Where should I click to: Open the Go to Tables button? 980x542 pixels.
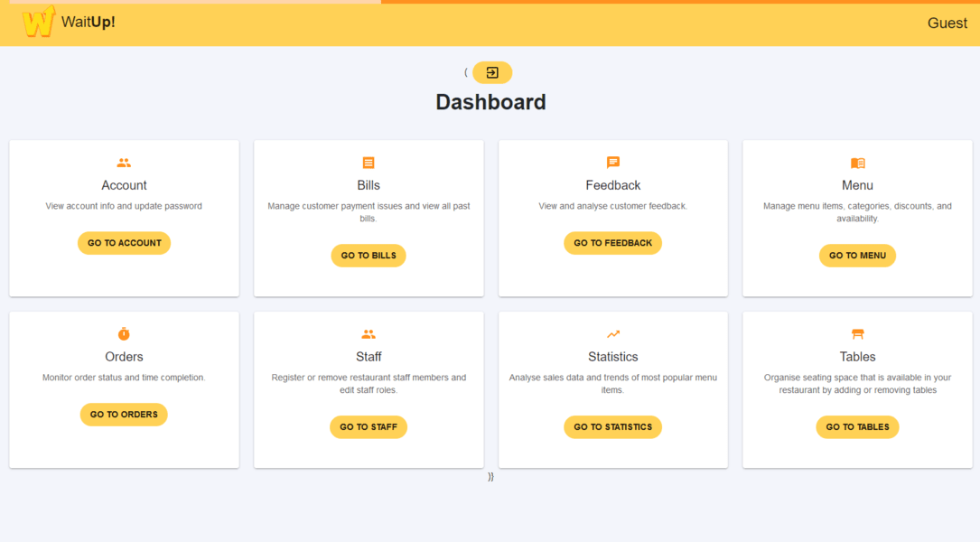click(857, 427)
